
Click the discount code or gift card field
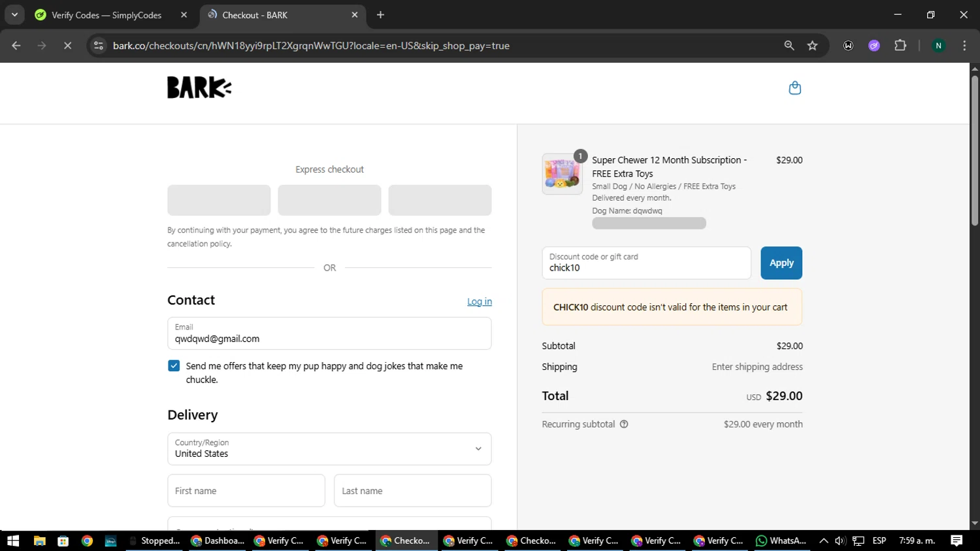coord(647,263)
